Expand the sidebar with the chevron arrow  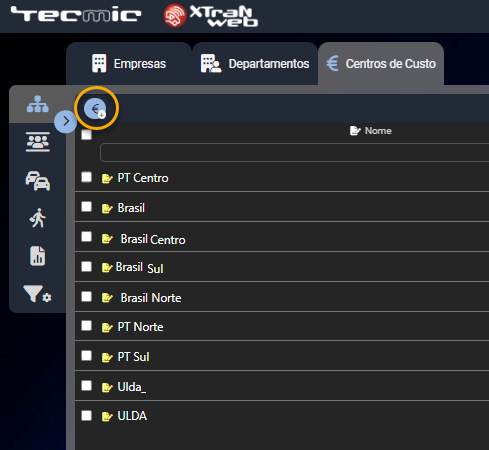(x=66, y=121)
